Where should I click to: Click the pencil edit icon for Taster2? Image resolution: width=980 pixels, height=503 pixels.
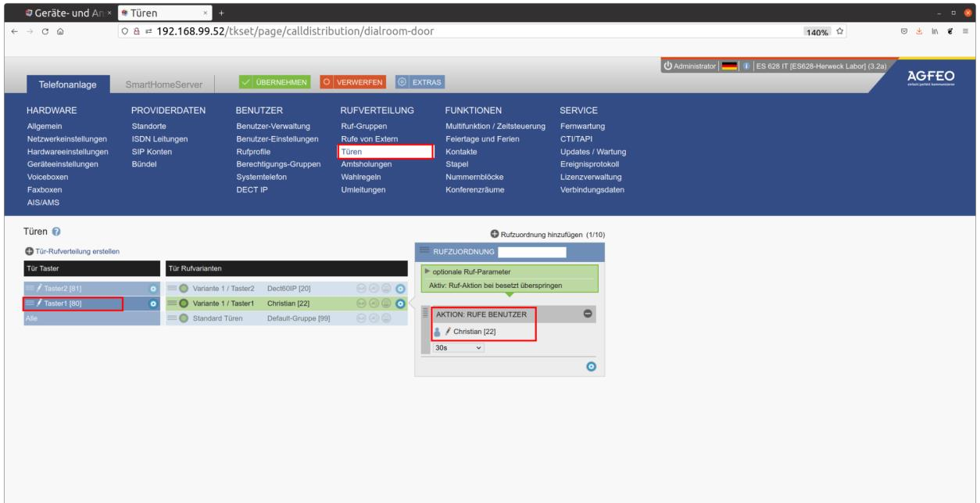38,289
